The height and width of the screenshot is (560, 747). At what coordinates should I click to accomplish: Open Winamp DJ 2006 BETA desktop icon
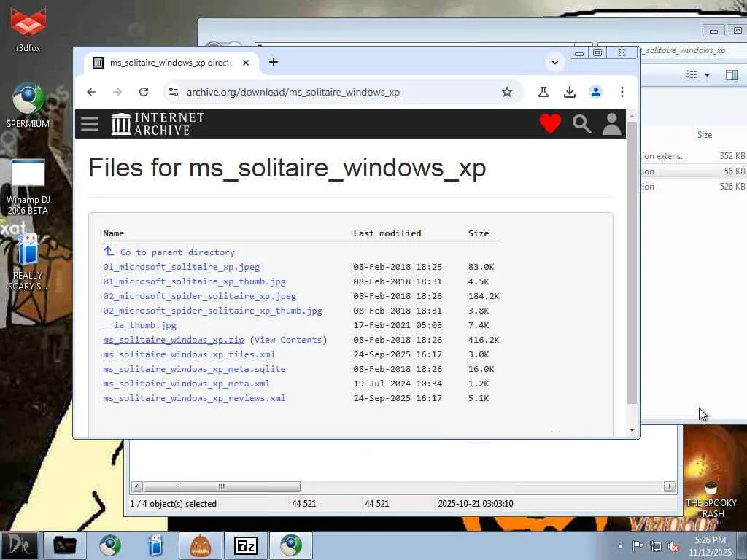click(x=28, y=187)
